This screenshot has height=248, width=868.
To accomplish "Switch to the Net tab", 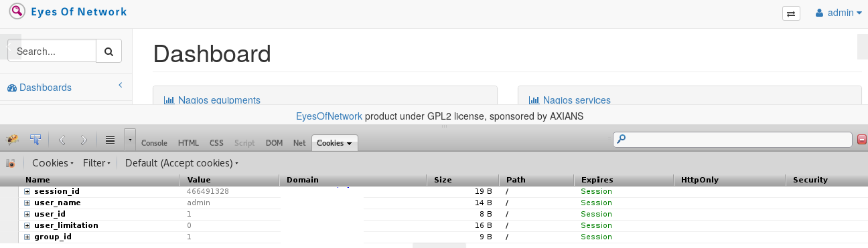I will pos(299,143).
